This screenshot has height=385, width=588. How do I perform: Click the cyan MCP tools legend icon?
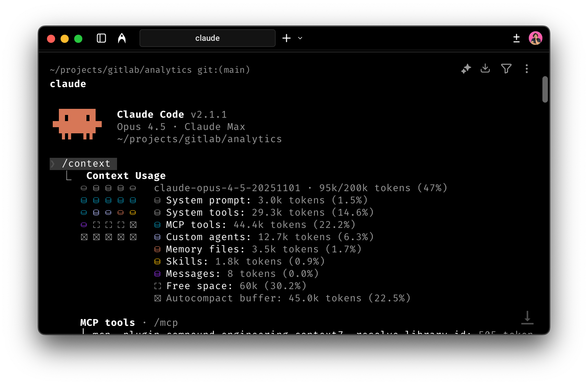tap(157, 225)
